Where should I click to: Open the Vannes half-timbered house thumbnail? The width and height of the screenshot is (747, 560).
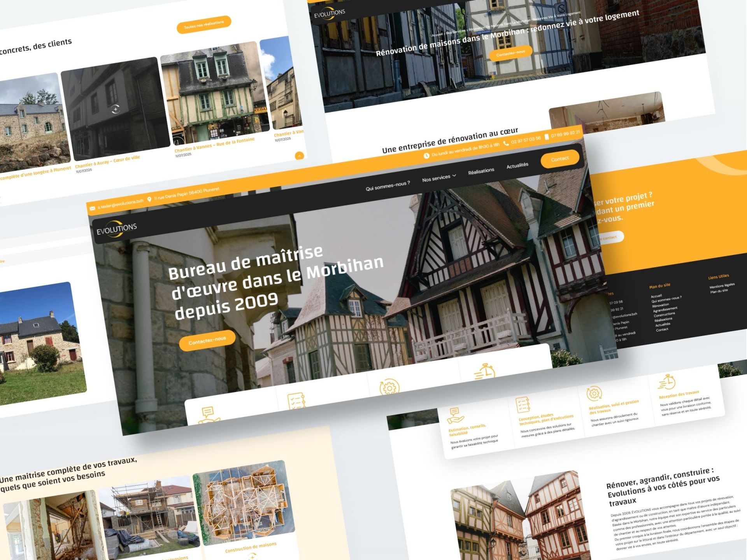tap(214, 93)
